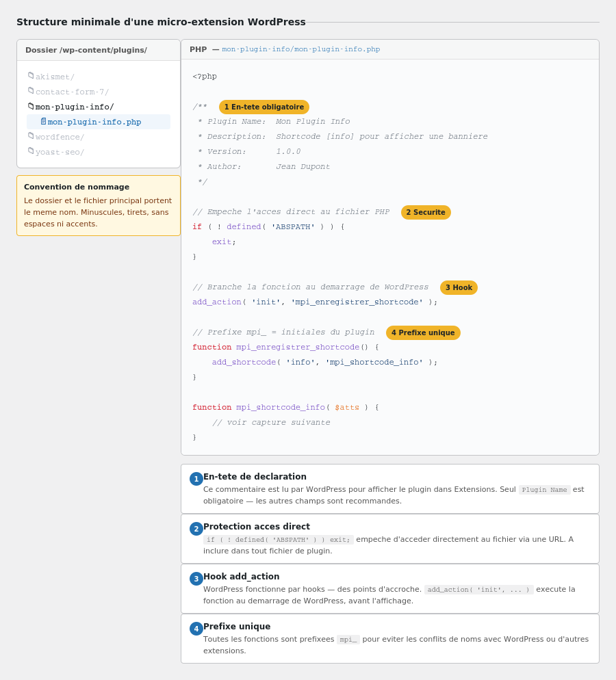Click the '<?php' opening tag line

[205, 77]
